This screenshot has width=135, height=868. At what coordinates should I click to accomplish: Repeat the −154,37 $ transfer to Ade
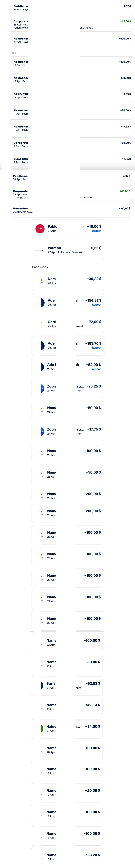[x=97, y=305]
